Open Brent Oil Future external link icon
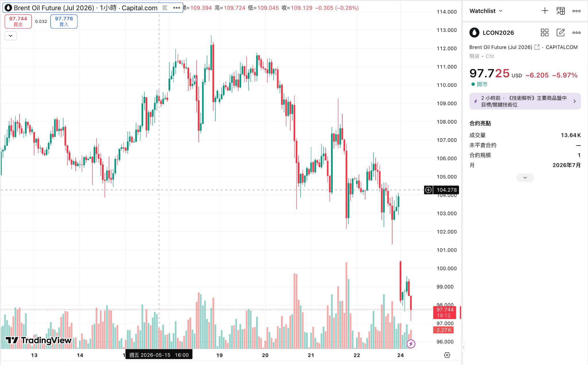This screenshot has width=588, height=365. [x=537, y=47]
